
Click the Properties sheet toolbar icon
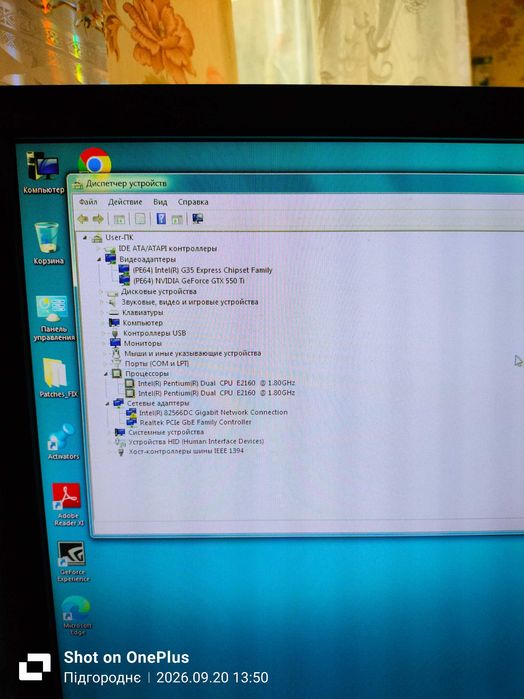coord(140,218)
